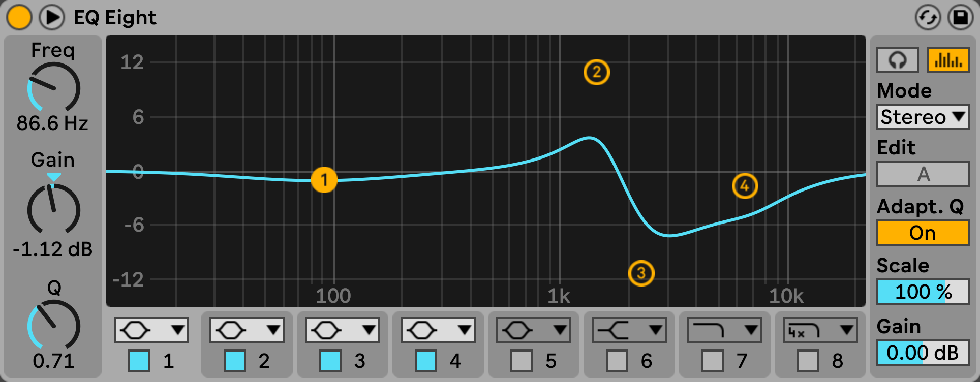This screenshot has height=382, width=980.
Task: Select filter dot 4 in the display
Action: [x=745, y=186]
